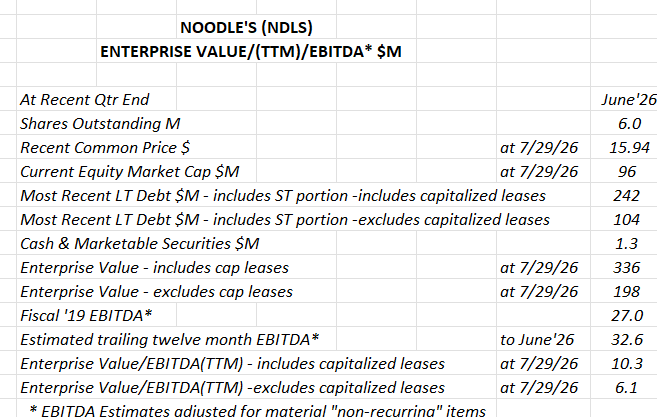Image resolution: width=657 pixels, height=417 pixels.
Task: Select the Fiscal '19 EBITDA value 27.0
Action: [627, 316]
